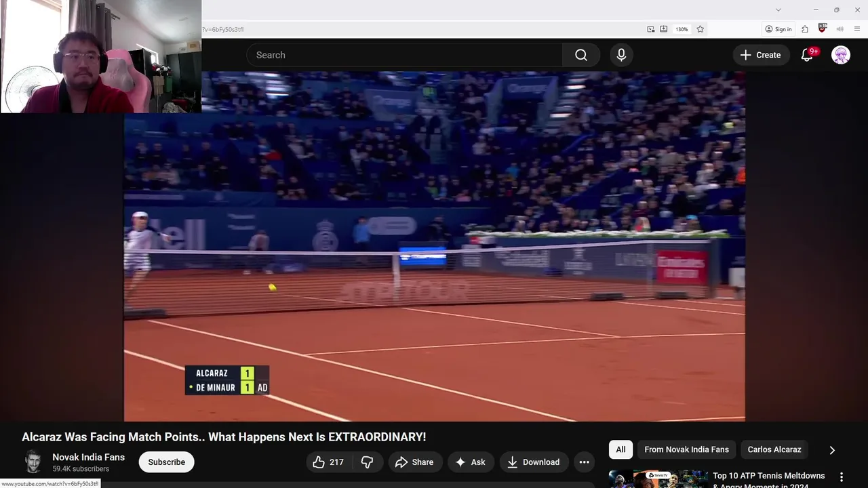The height and width of the screenshot is (488, 868).
Task: Focus the YouTube search field
Action: point(404,55)
